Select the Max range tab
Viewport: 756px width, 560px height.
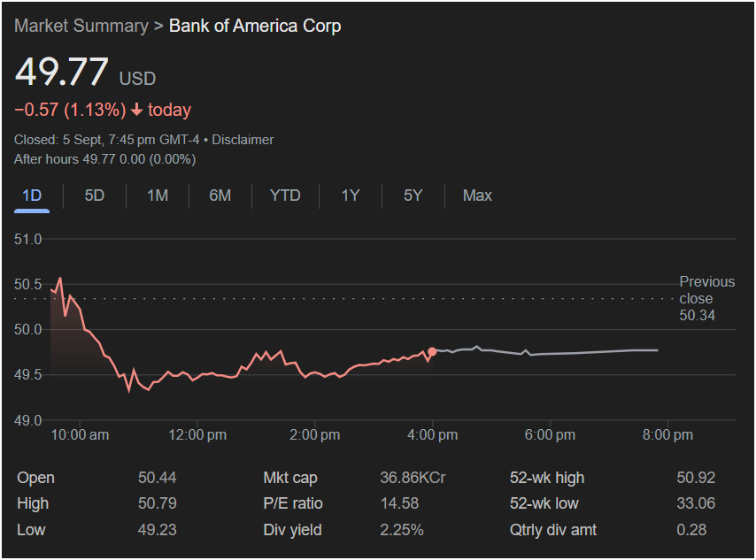click(477, 196)
